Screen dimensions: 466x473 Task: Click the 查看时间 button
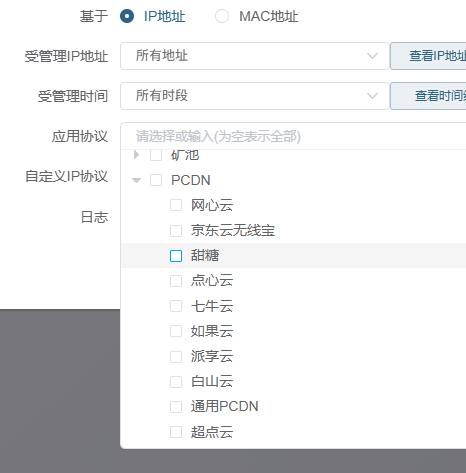coord(428,96)
